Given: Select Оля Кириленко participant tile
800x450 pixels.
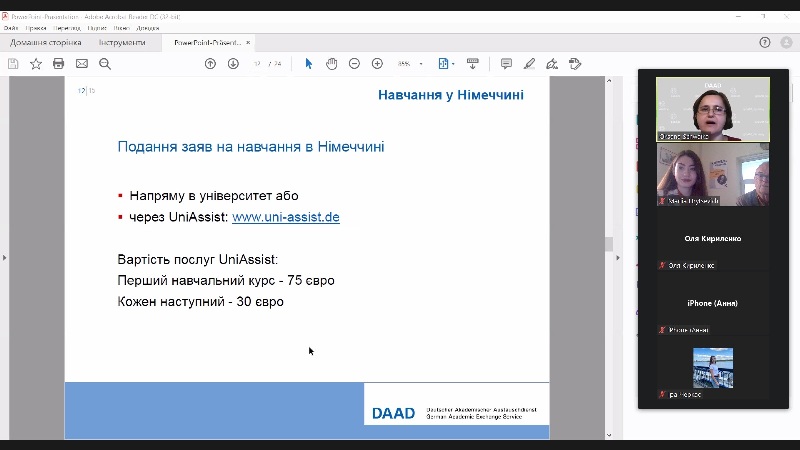Looking at the screenshot, I should (713, 239).
